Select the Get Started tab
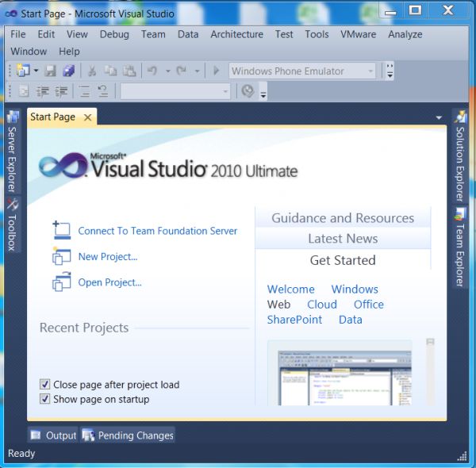 [343, 260]
